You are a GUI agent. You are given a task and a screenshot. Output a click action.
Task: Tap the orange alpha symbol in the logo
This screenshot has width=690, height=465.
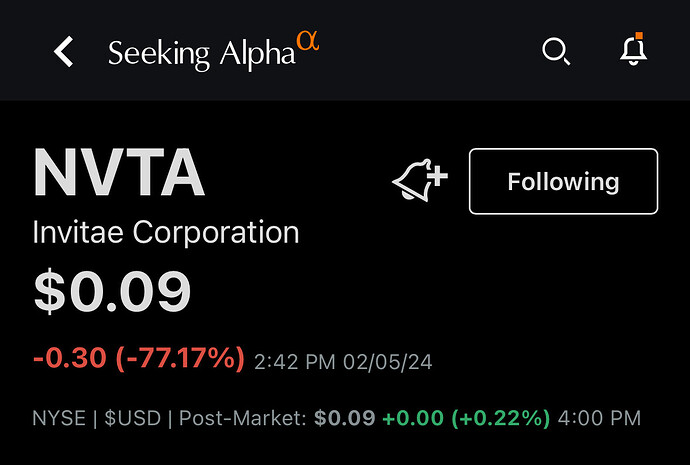[308, 41]
